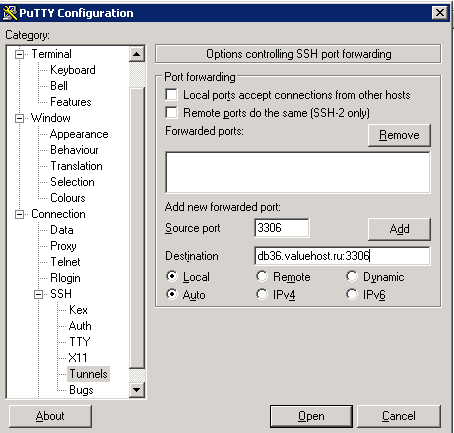Screen dimensions: 454x433
Task: Select the Remote radio button
Action: [x=262, y=276]
